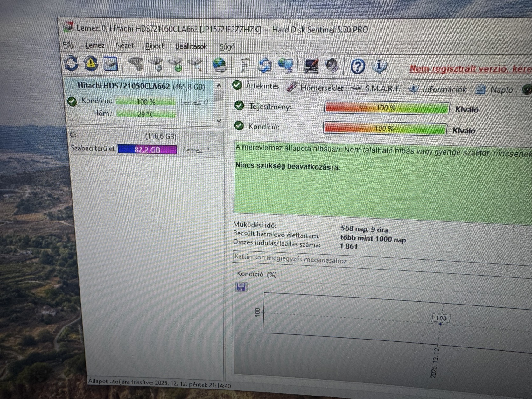Click the Refresh toolbar icon
This screenshot has height=399, width=532.
[x=71, y=63]
